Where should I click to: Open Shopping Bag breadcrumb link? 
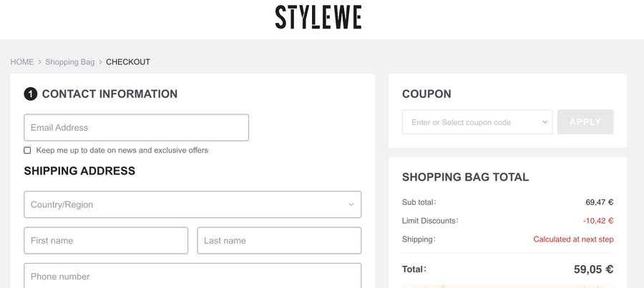coord(70,62)
